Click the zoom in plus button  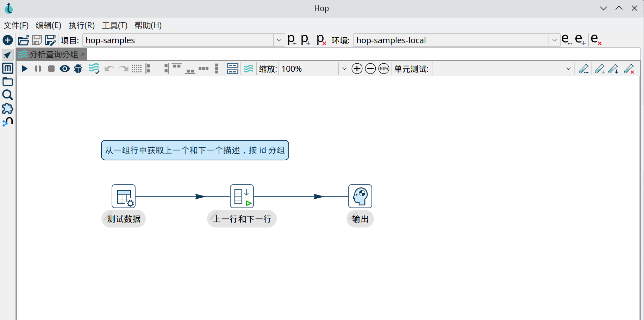[357, 69]
